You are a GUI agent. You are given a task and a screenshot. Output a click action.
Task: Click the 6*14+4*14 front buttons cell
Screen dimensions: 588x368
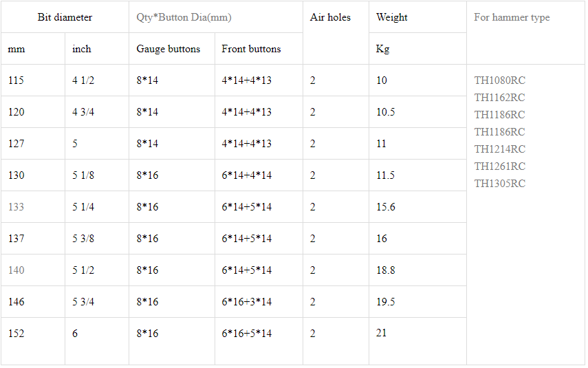click(246, 175)
